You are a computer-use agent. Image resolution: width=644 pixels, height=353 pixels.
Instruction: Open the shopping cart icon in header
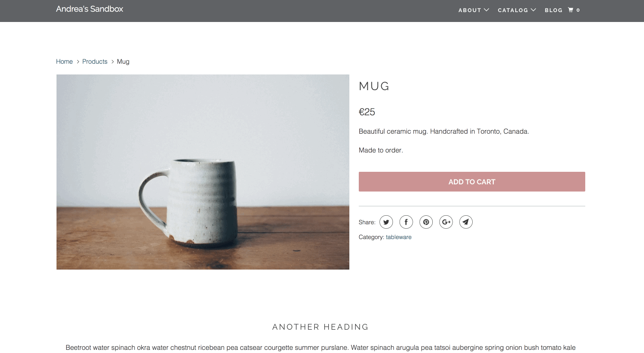tap(571, 10)
